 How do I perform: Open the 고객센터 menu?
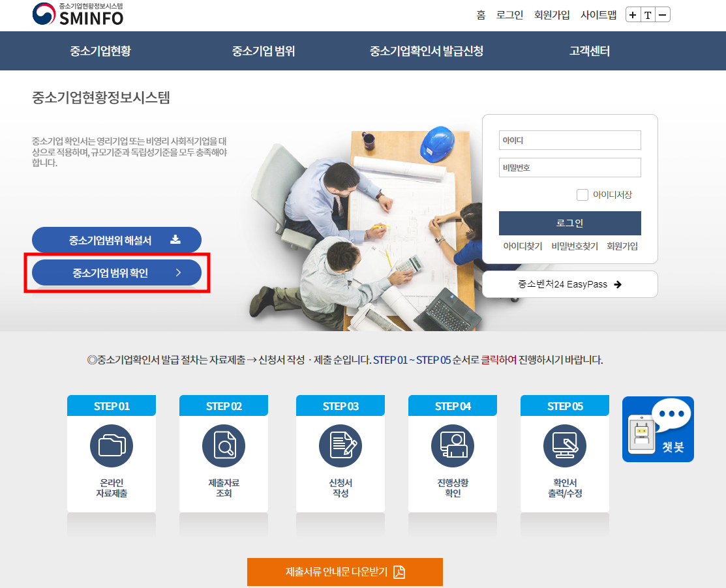(590, 51)
